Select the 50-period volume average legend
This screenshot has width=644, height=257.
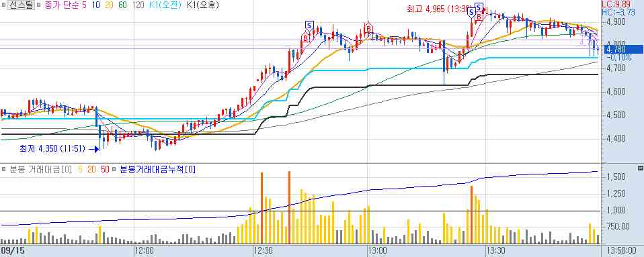click(x=105, y=168)
